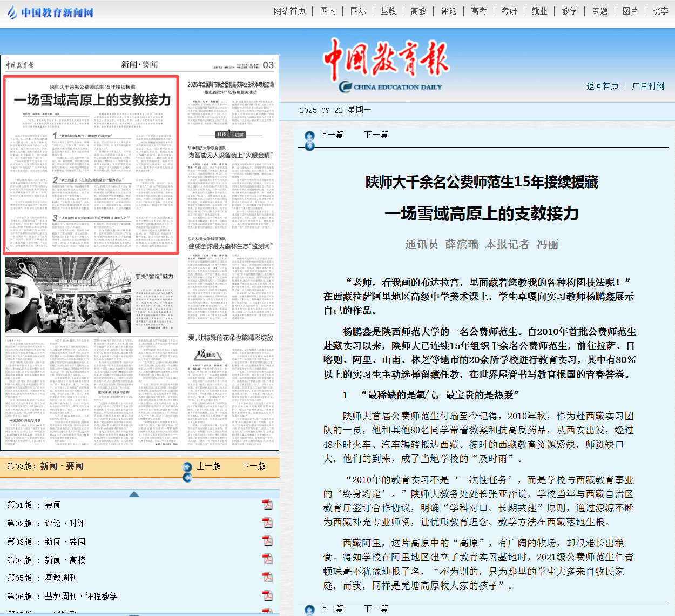Click the down-arrow icon below 上一版 icon
Image resolution: width=675 pixels, height=616 pixels.
187,477
